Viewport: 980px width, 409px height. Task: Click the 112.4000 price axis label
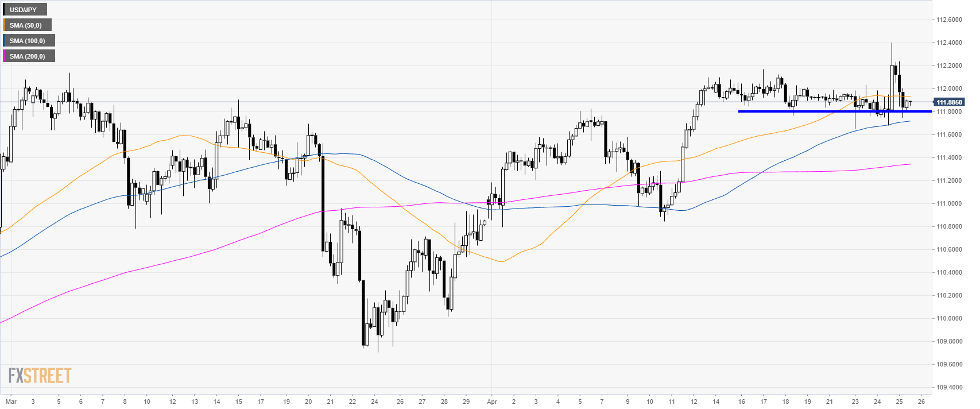coord(949,43)
